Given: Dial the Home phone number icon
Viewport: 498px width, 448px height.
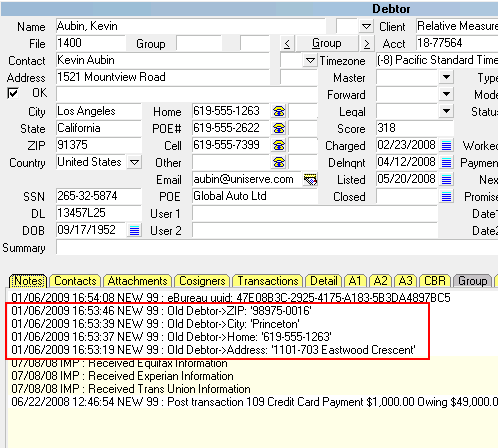Looking at the screenshot, I should (x=279, y=111).
